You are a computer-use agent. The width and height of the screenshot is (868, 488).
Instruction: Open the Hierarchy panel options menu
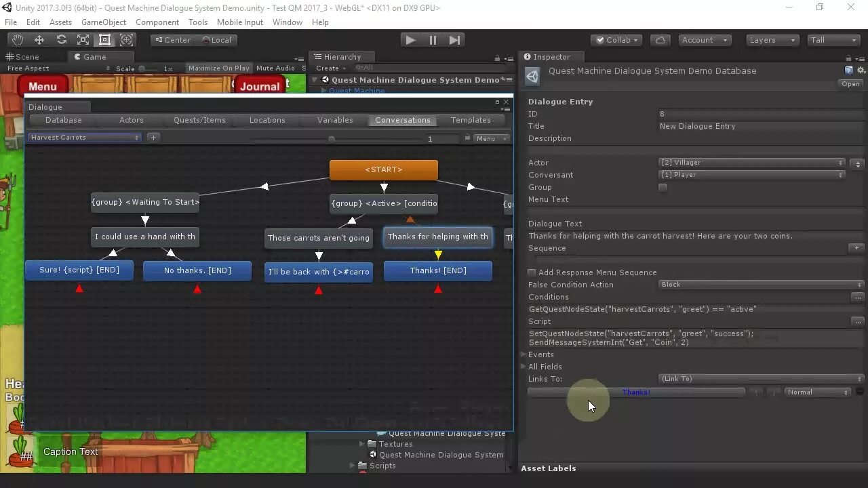pyautogui.click(x=508, y=58)
